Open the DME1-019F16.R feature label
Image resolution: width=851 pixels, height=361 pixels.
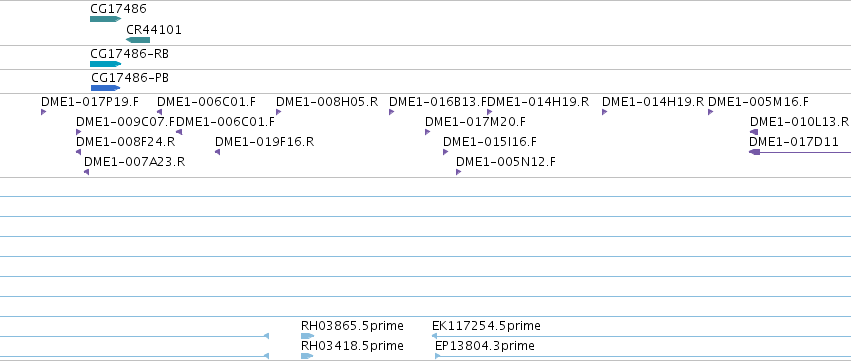264,142
